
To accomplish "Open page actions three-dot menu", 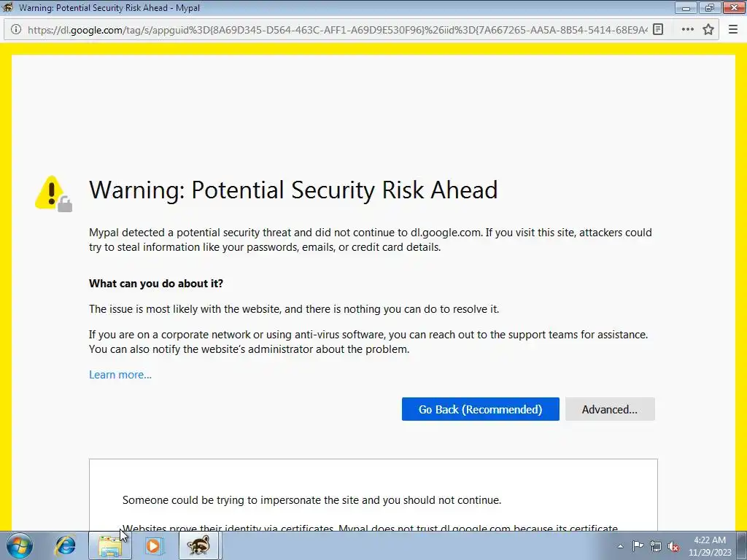I will pyautogui.click(x=687, y=29).
